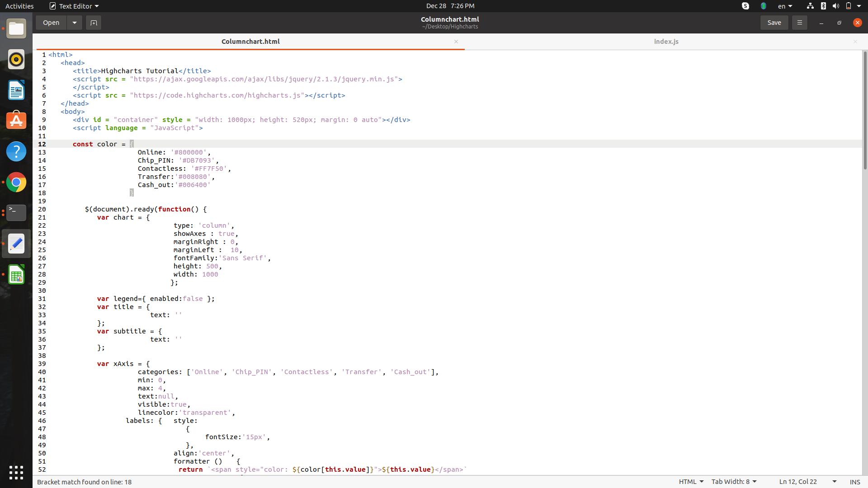Click the Skype tray icon

pos(745,6)
